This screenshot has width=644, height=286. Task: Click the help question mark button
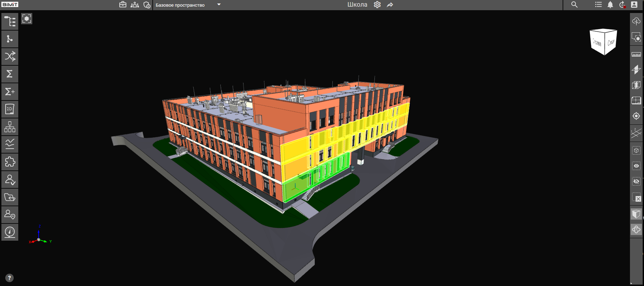tap(9, 278)
